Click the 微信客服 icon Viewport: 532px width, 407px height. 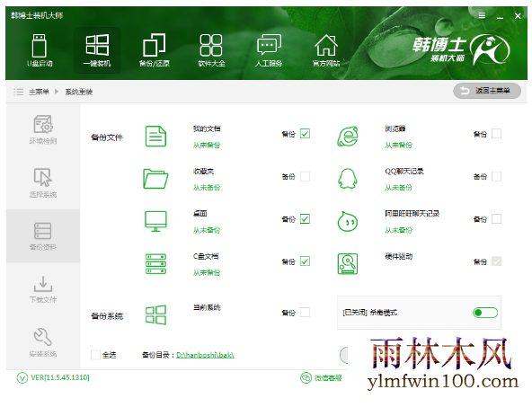click(306, 378)
